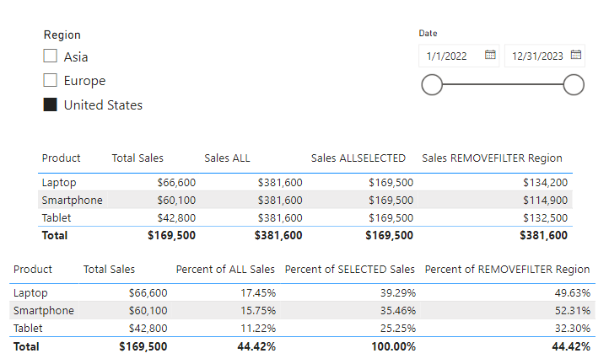This screenshot has width=609, height=364.
Task: Open the start date calendar picker icon
Action: [490, 56]
